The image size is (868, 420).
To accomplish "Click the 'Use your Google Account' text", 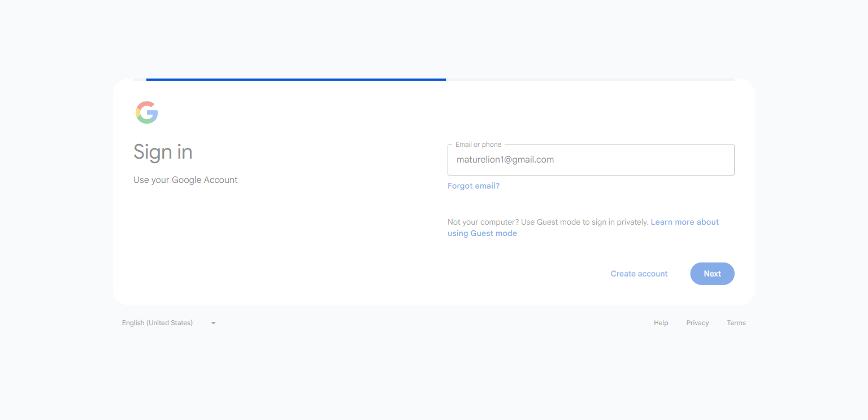I will coord(185,180).
